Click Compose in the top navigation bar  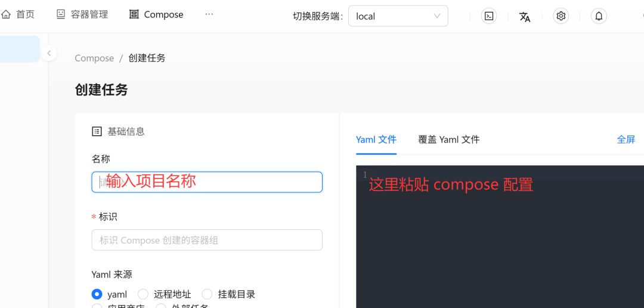[x=156, y=14]
